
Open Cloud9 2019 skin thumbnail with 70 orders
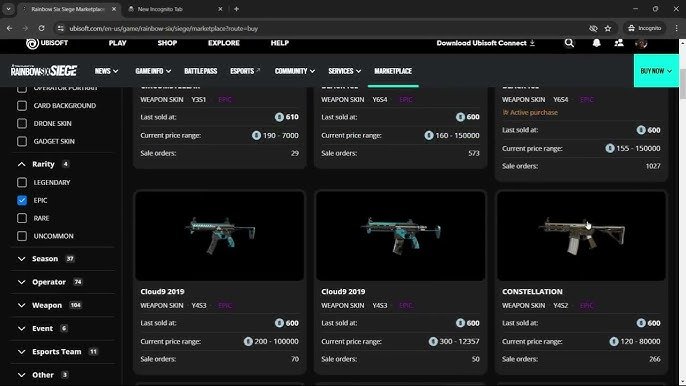point(219,236)
